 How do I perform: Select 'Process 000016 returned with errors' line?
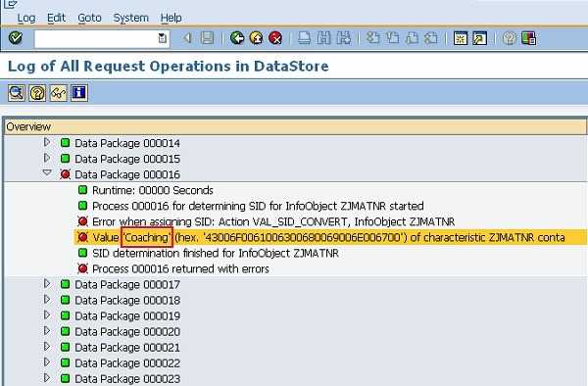click(x=180, y=269)
